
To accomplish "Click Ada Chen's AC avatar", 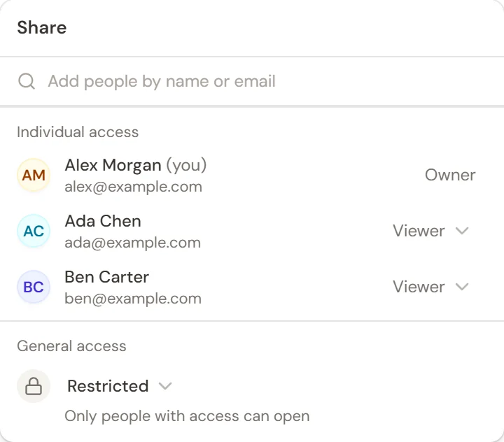I will tap(34, 231).
